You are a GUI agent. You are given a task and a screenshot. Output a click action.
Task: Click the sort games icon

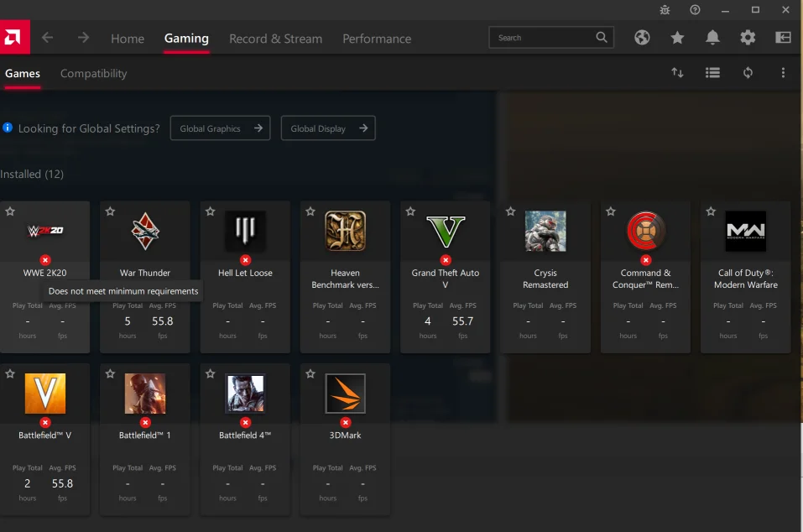pyautogui.click(x=677, y=73)
